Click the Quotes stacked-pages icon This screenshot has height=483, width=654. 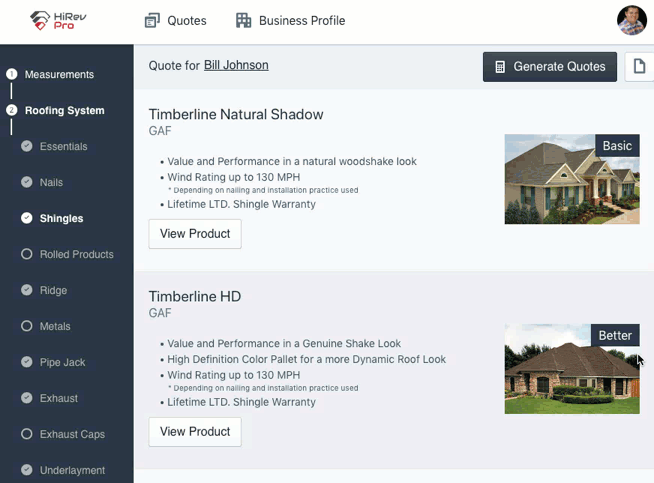click(152, 20)
